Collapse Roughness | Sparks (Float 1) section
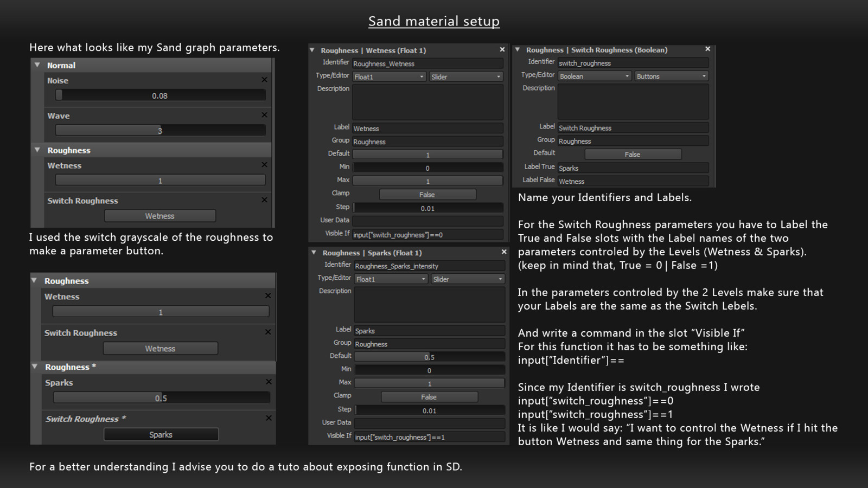The width and height of the screenshot is (868, 488). pyautogui.click(x=314, y=253)
